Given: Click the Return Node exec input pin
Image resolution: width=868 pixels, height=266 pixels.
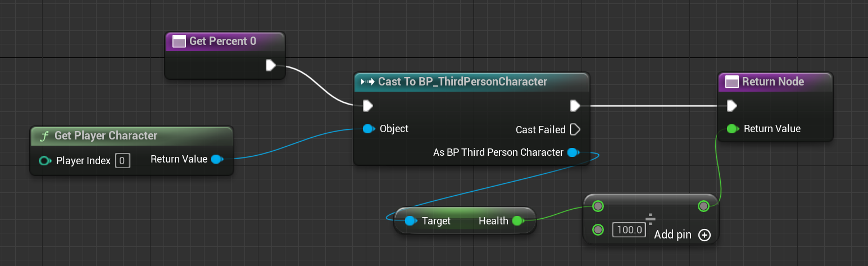Looking at the screenshot, I should point(731,106).
